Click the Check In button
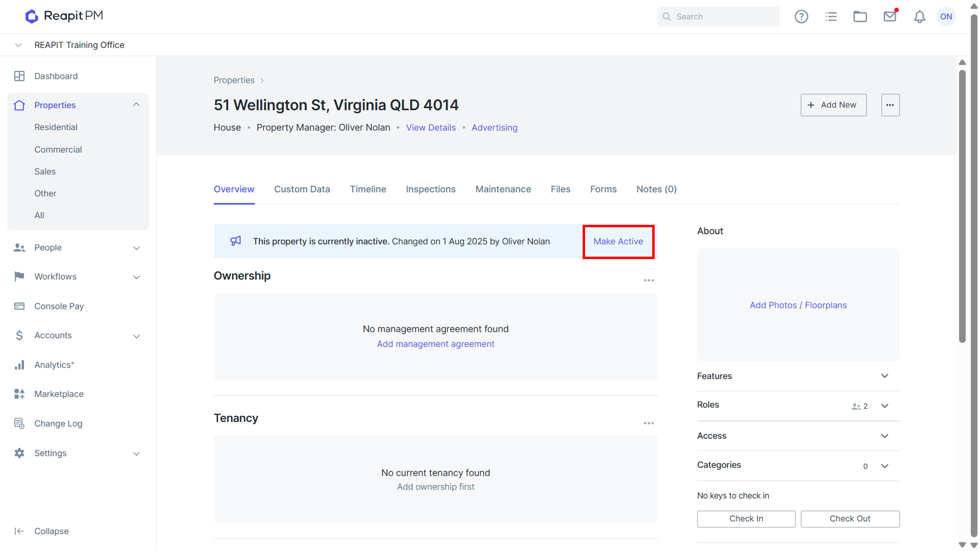This screenshot has height=551, width=980. [x=746, y=519]
